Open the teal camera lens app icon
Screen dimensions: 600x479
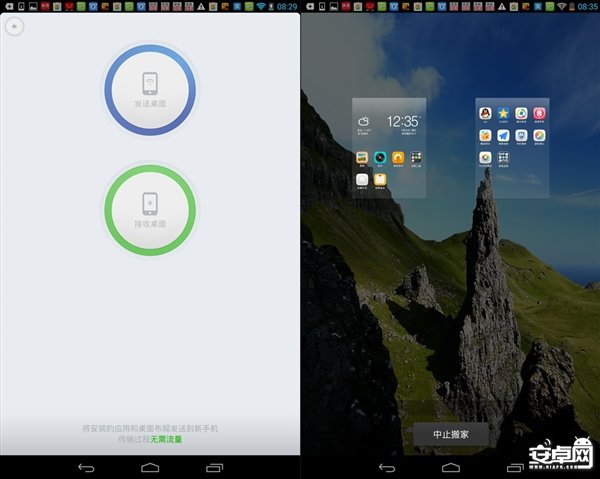coord(380,158)
